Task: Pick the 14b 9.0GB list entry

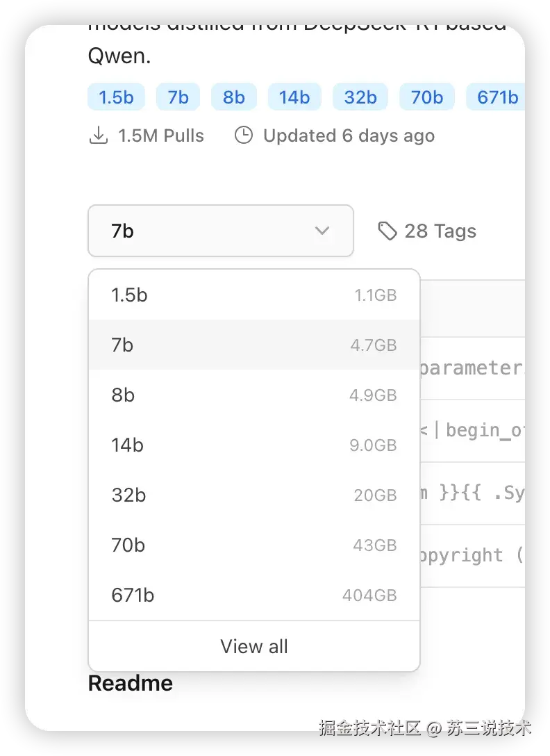Action: click(254, 445)
